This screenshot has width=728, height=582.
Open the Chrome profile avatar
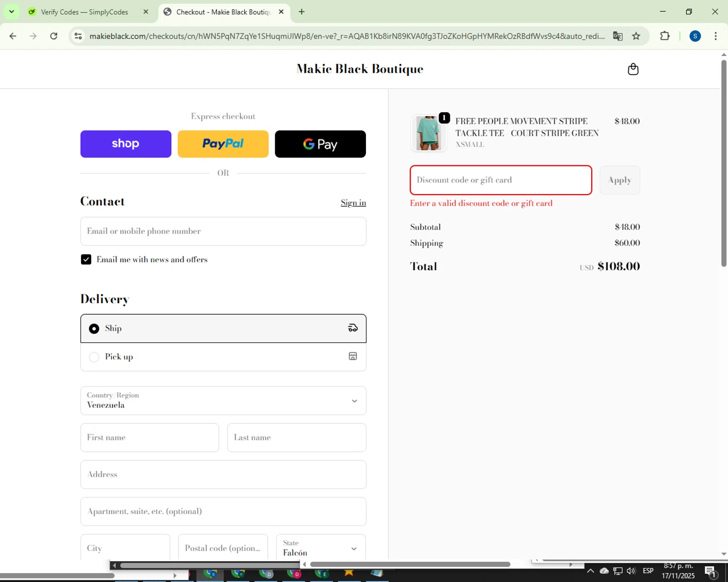pyautogui.click(x=695, y=36)
